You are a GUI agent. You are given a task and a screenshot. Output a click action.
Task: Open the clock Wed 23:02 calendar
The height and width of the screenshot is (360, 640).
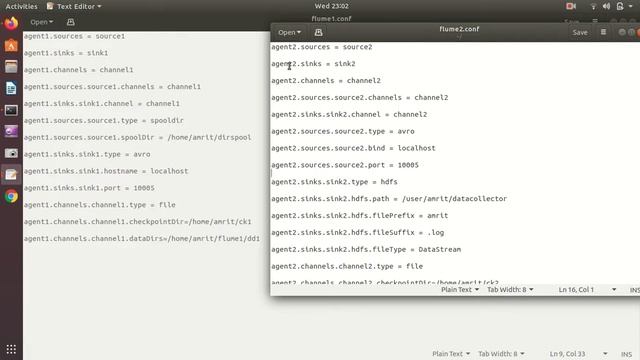(331, 6)
